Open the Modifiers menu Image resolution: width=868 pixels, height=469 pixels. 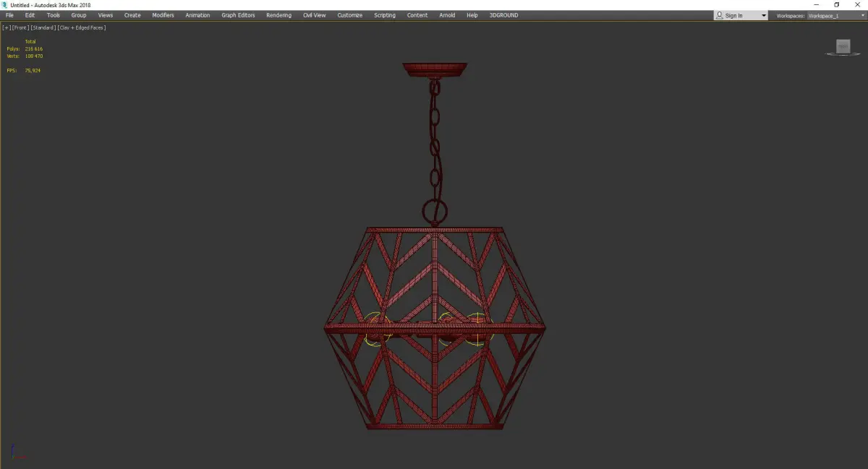(163, 15)
